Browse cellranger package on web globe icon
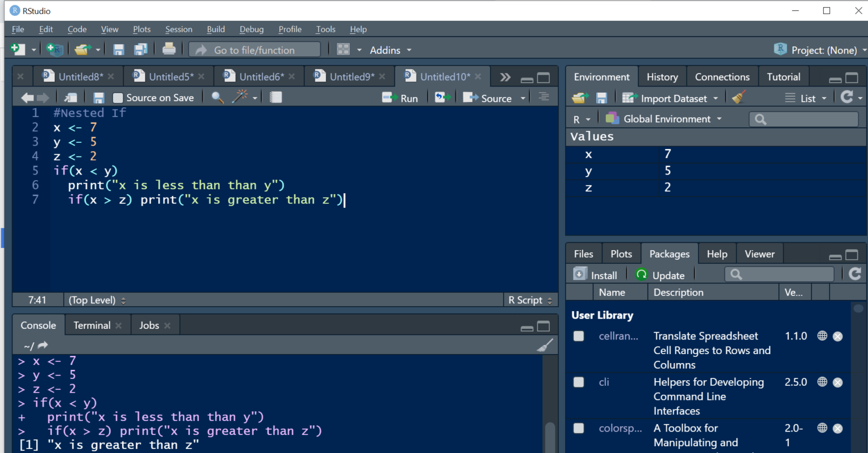 tap(822, 336)
